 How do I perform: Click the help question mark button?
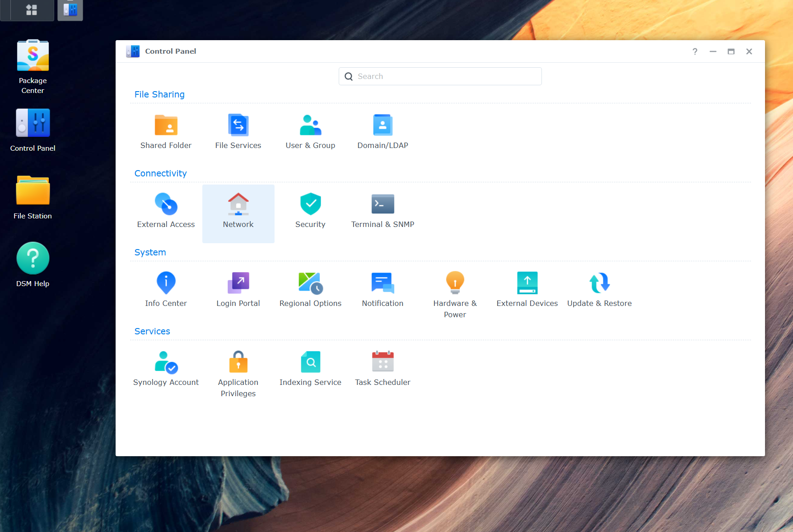(695, 51)
